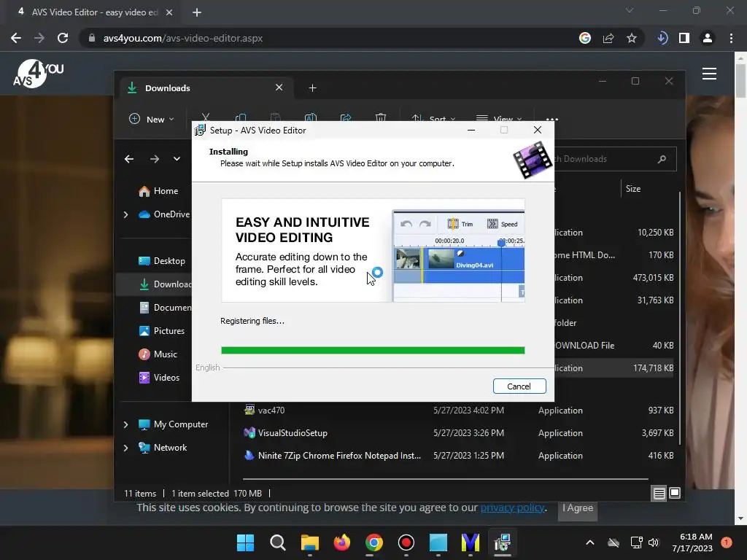Select Music in File Explorer sidebar
The width and height of the screenshot is (747, 560).
click(x=158, y=354)
